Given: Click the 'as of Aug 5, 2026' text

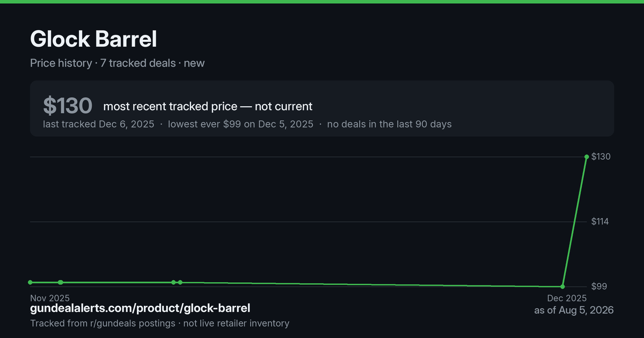Looking at the screenshot, I should point(574,310).
